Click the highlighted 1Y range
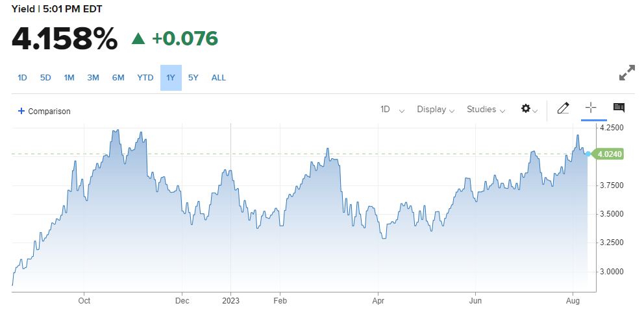Image resolution: width=644 pixels, height=321 pixels. tap(171, 78)
